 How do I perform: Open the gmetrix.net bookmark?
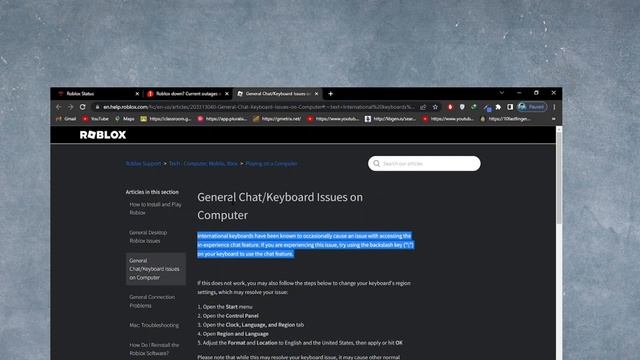(277, 119)
